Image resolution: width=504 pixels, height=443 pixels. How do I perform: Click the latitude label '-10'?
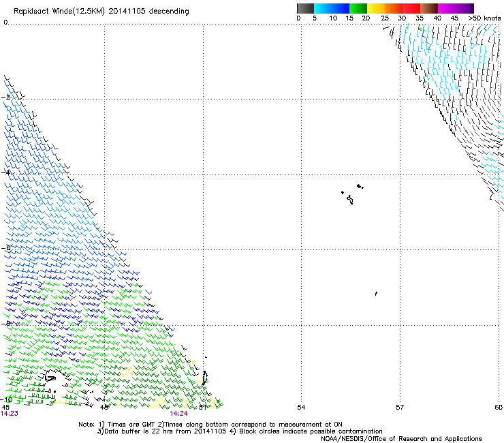[x=6, y=400]
